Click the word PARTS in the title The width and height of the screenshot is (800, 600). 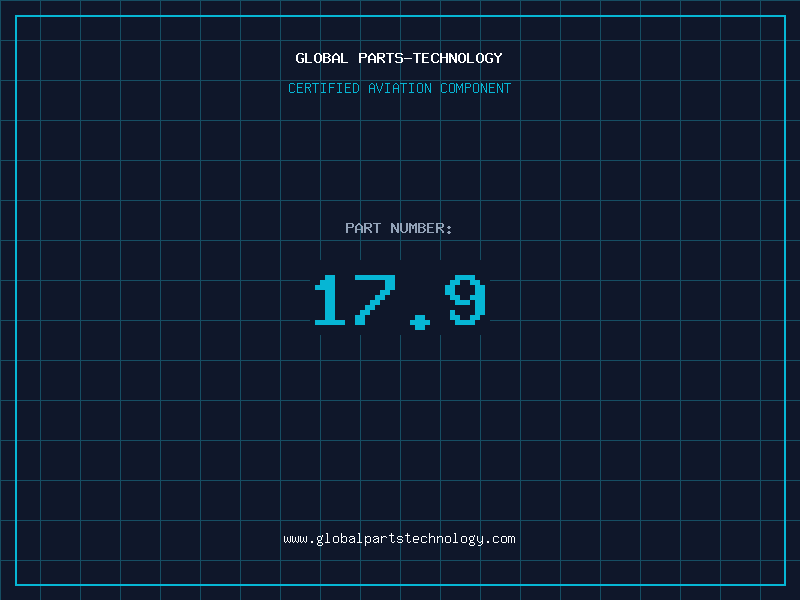pos(380,58)
